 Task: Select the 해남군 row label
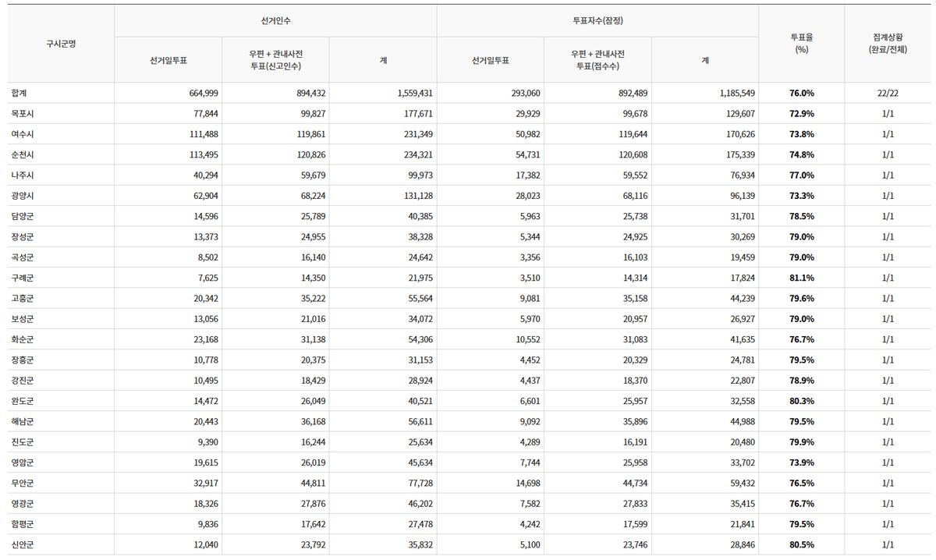point(23,422)
